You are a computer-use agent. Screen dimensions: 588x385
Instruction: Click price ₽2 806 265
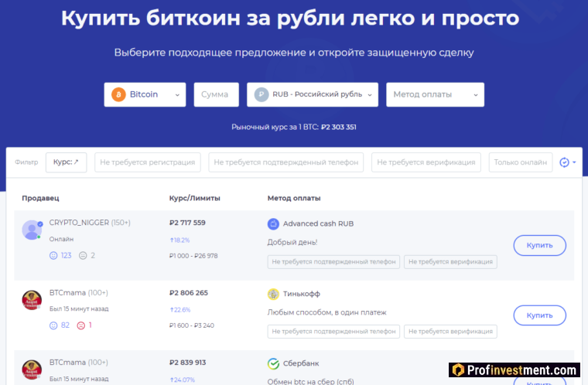pos(189,293)
